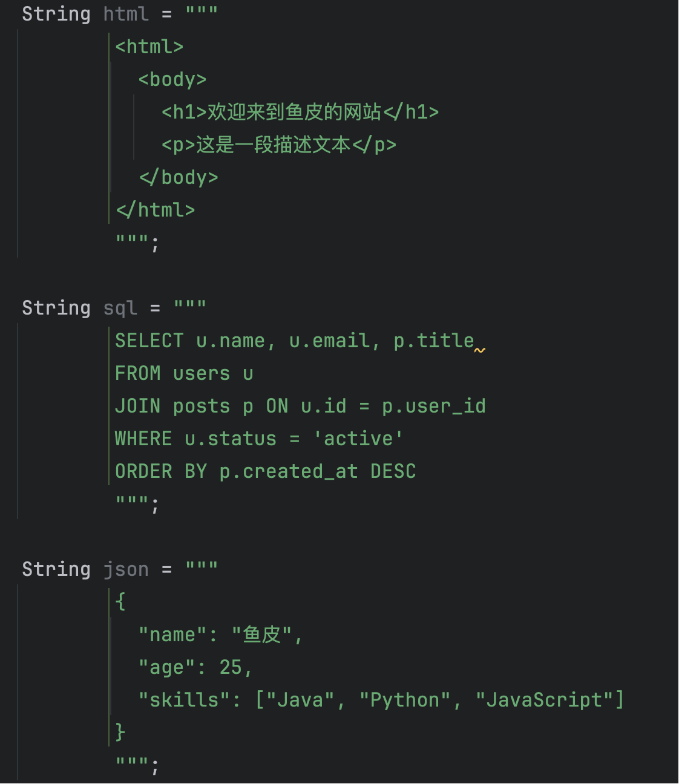This screenshot has width=679, height=784.
Task: Click the number 25 in the age line
Action: pos(231,667)
